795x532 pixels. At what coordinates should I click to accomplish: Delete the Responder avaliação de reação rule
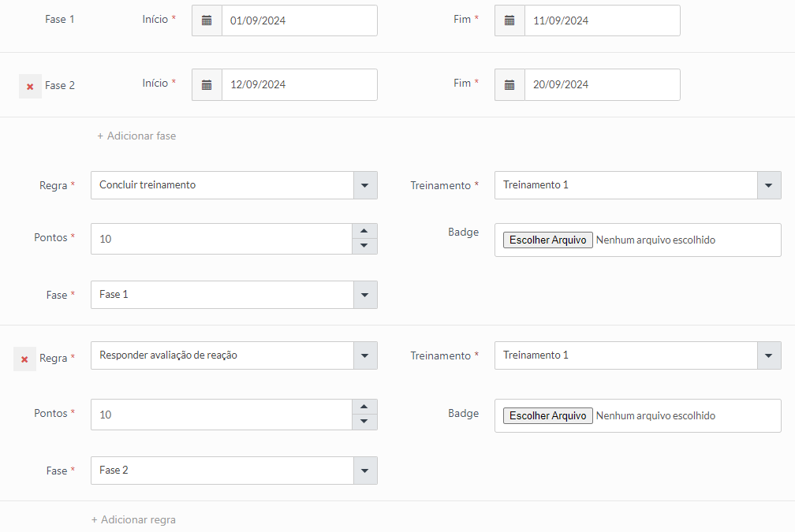point(24,359)
